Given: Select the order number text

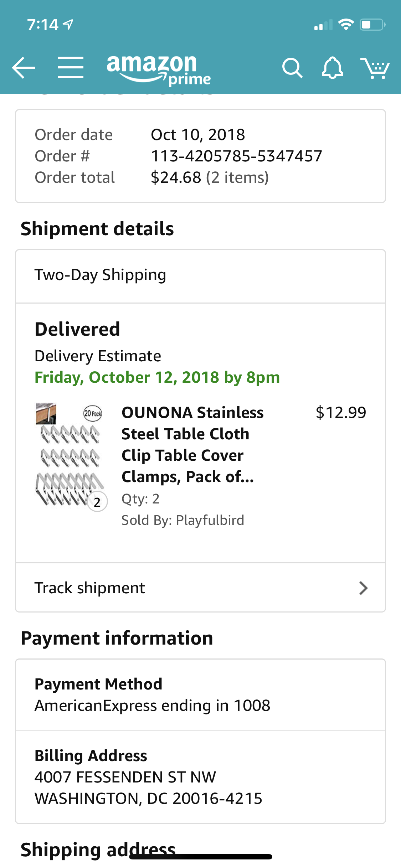Looking at the screenshot, I should (236, 156).
